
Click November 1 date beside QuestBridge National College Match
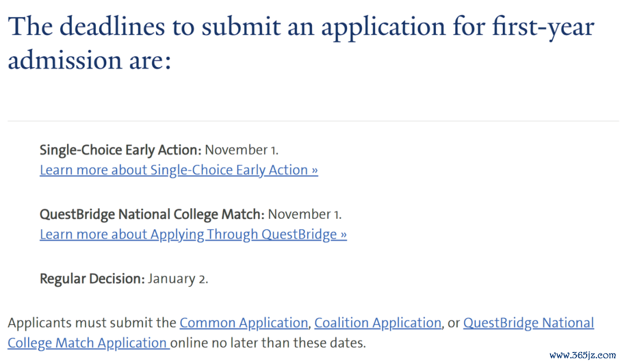pyautogui.click(x=304, y=215)
